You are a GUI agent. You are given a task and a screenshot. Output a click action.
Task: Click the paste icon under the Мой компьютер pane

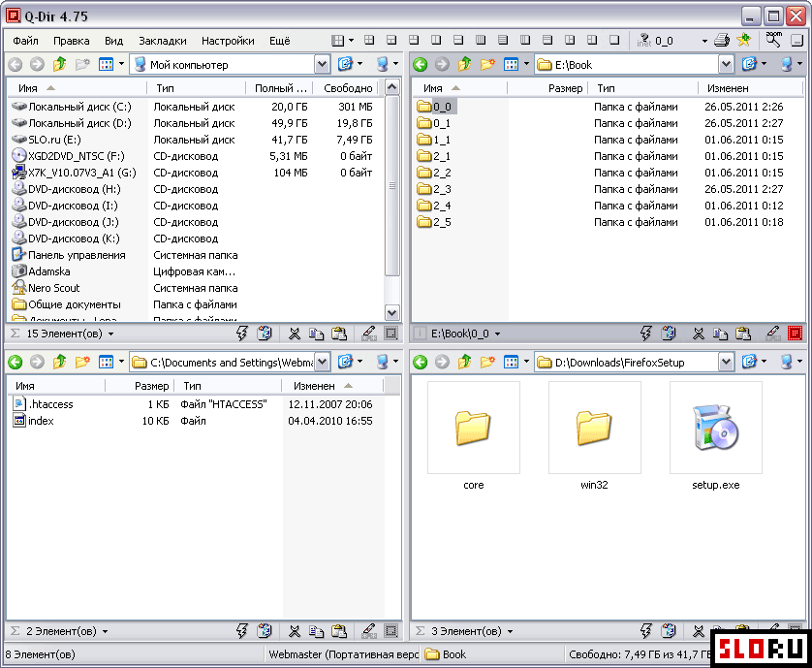tap(339, 334)
